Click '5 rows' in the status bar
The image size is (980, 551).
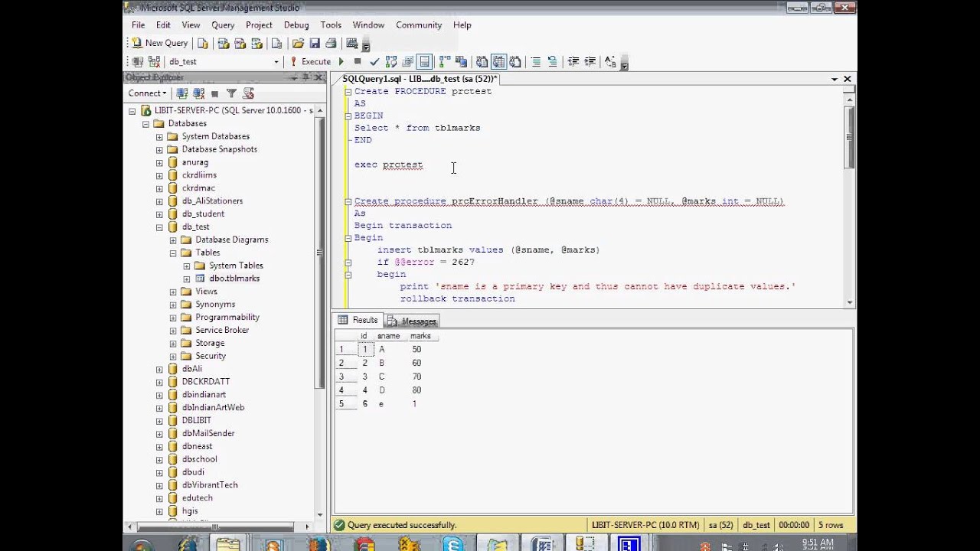(831, 525)
